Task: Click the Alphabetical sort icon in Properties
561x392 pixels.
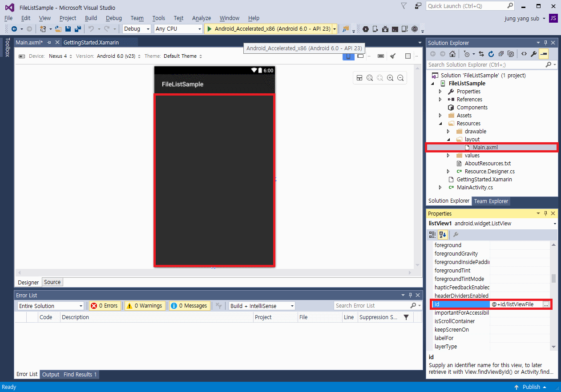Action: (x=443, y=235)
